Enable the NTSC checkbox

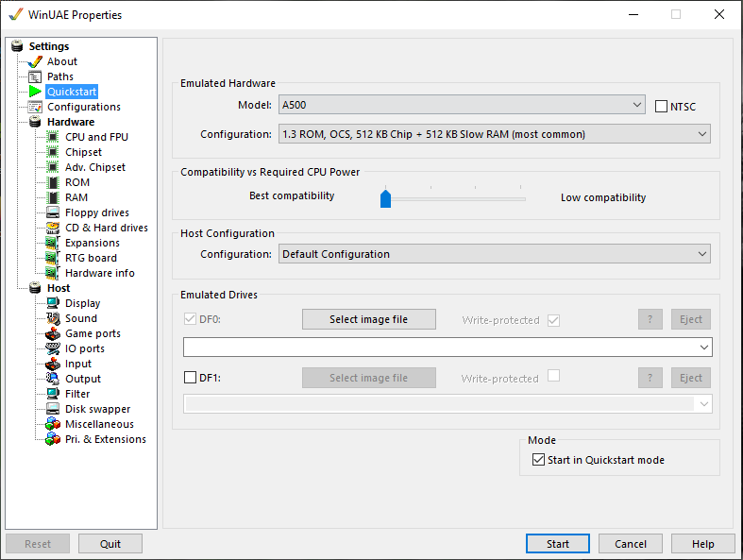pyautogui.click(x=661, y=107)
